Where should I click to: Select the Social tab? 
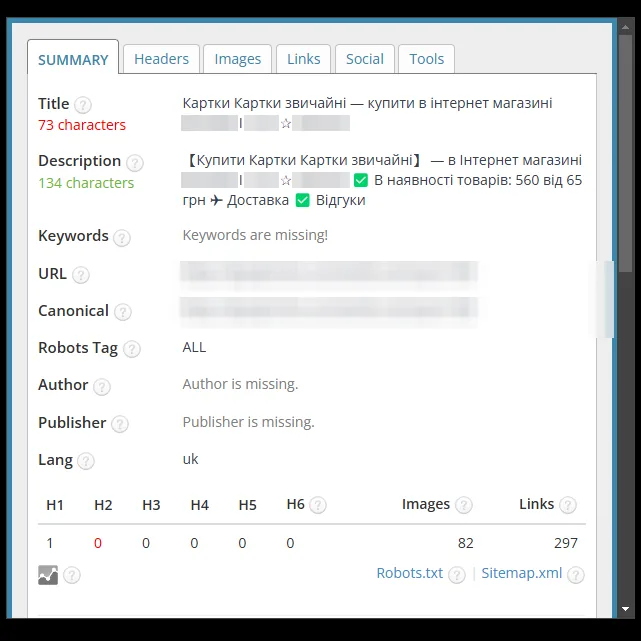point(365,59)
